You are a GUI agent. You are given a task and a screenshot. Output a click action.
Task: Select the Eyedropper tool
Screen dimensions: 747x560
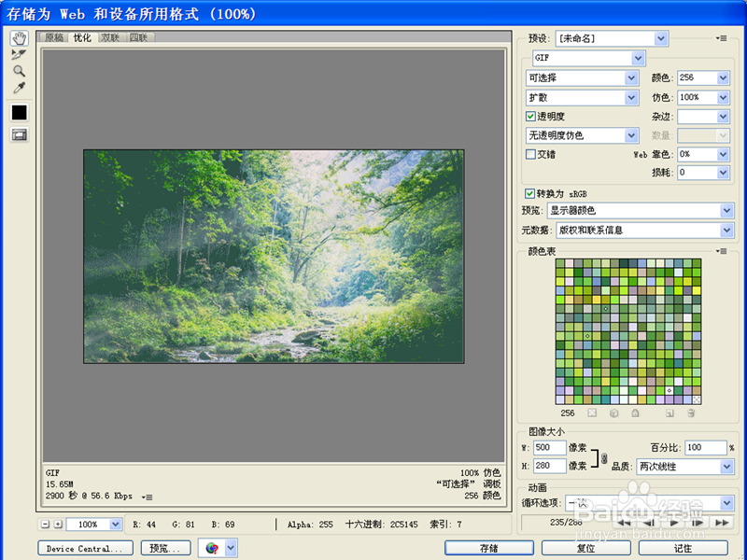click(19, 88)
